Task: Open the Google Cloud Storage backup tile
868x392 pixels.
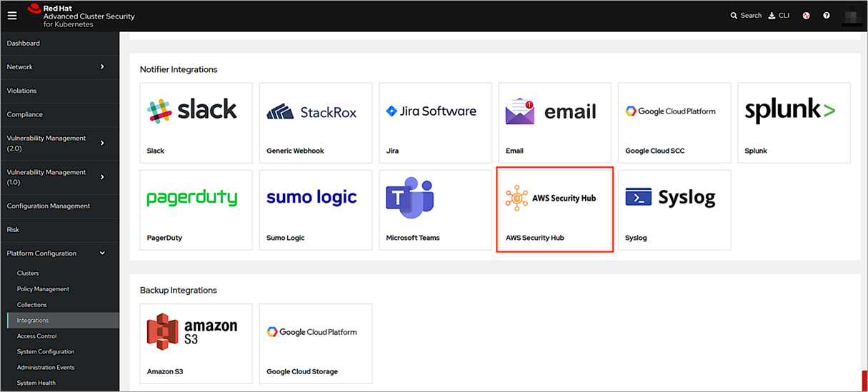Action: point(316,343)
